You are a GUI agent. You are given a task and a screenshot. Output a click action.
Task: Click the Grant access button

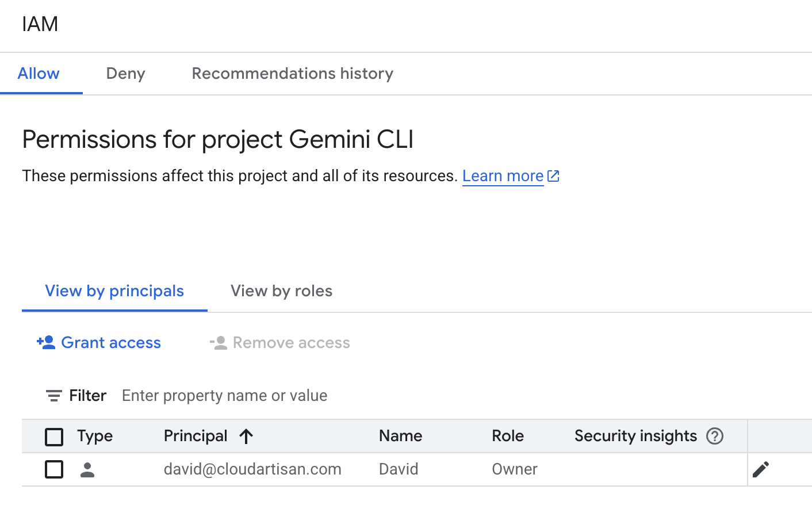(x=99, y=343)
